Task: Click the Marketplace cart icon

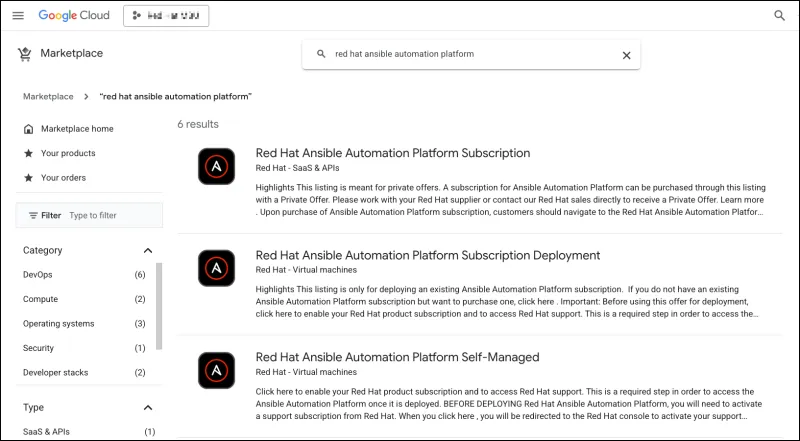Action: [24, 54]
